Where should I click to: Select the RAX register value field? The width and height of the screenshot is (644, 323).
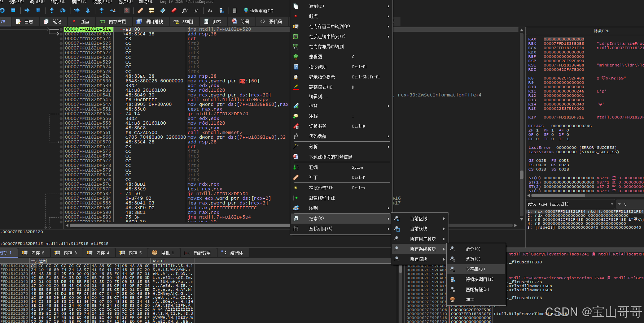tap(564, 39)
